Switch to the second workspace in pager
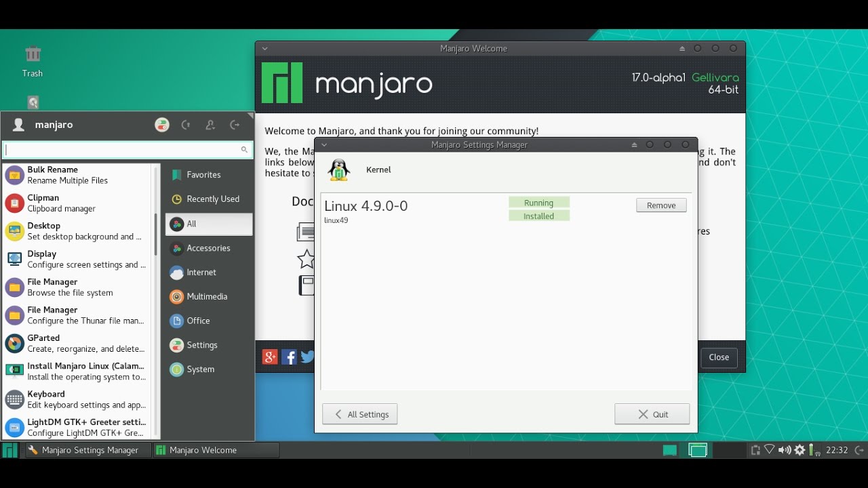This screenshot has height=488, width=868. coord(698,450)
